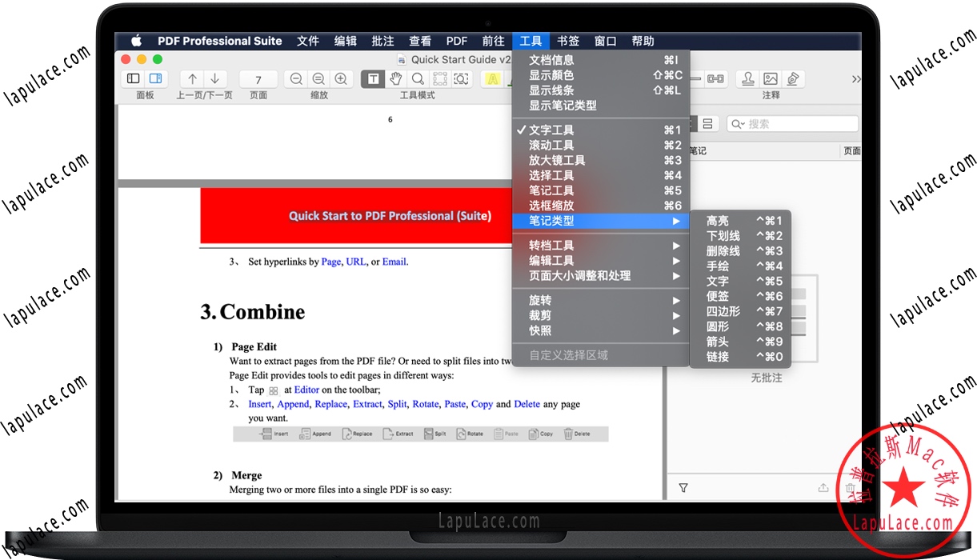Toggle the right side panel icon
Viewport: 977px width, 560px height.
point(155,78)
